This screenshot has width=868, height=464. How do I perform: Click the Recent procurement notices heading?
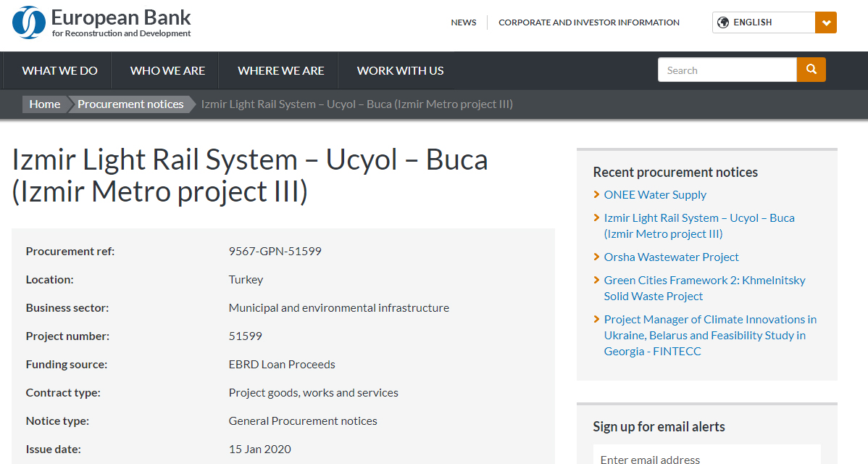click(x=675, y=173)
